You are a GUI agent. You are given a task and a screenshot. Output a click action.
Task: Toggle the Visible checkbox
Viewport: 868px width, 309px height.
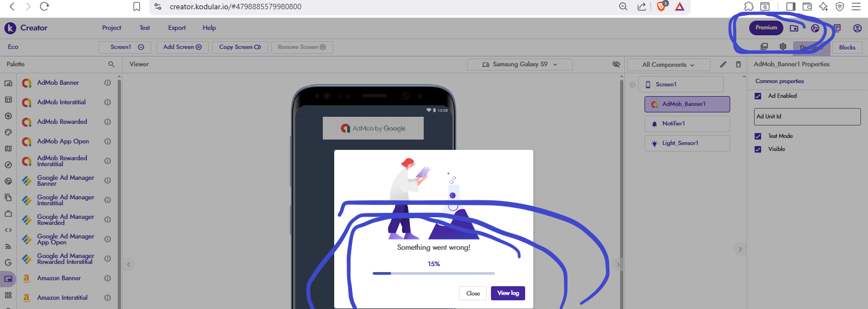coord(758,149)
